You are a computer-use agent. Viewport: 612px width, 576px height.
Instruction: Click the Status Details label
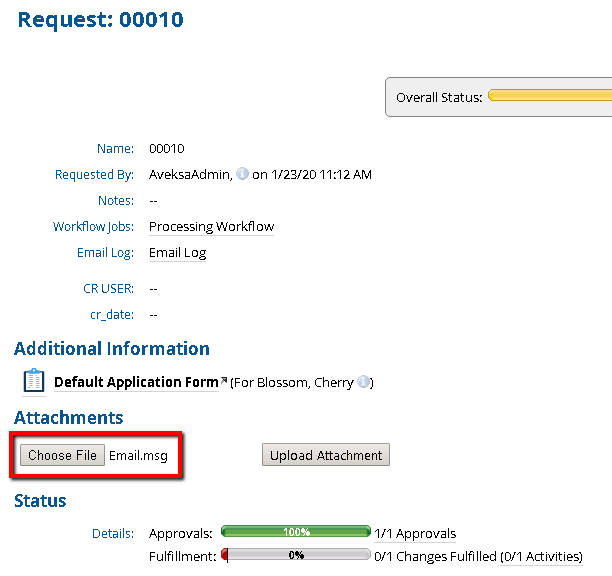click(112, 534)
